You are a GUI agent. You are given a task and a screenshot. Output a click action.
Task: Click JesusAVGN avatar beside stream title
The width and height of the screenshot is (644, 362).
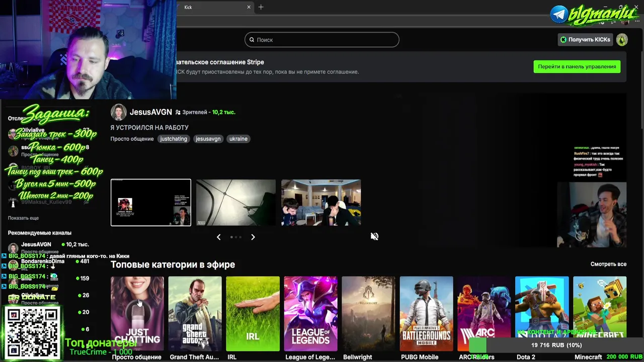119,112
